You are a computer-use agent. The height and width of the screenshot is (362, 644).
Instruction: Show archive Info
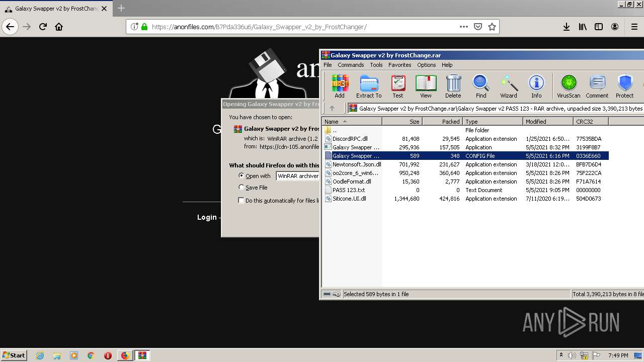(x=536, y=86)
